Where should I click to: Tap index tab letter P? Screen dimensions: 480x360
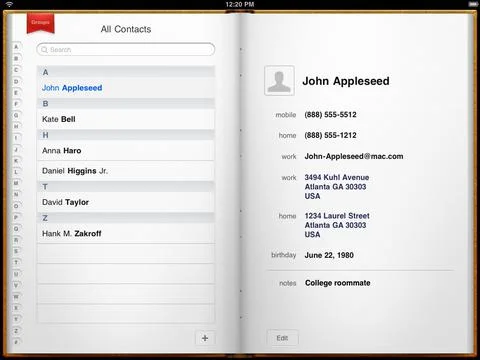(16, 217)
